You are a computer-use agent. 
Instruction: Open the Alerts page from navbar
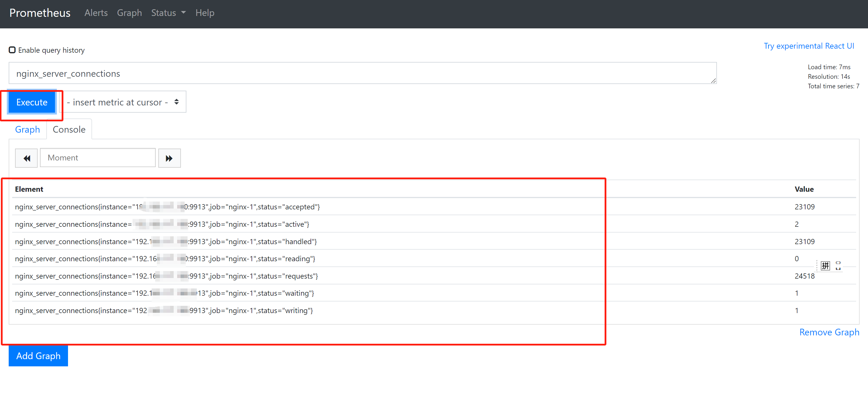pyautogui.click(x=96, y=13)
